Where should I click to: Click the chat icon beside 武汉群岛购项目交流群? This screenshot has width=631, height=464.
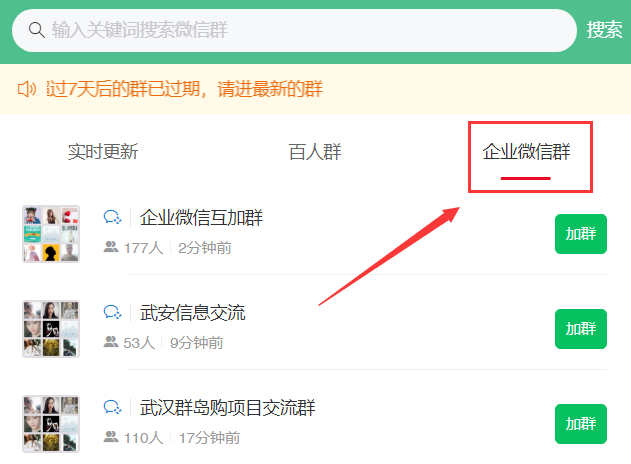coord(112,407)
